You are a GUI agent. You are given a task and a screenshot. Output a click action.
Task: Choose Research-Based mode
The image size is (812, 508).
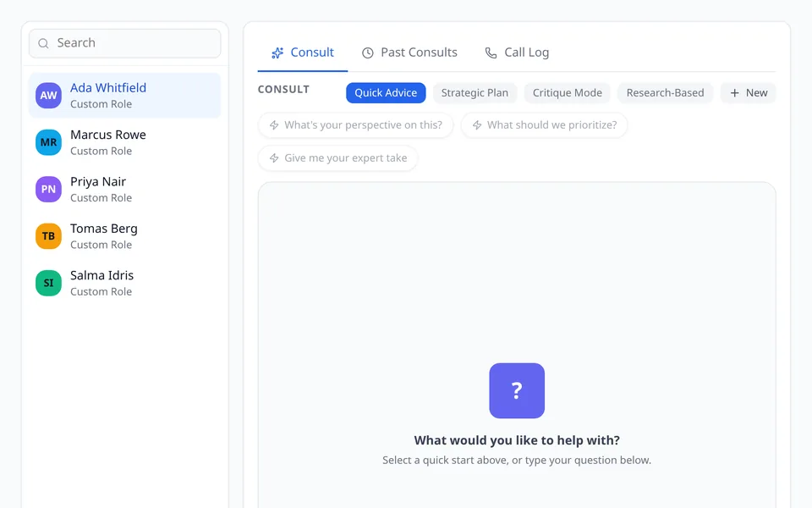665,93
